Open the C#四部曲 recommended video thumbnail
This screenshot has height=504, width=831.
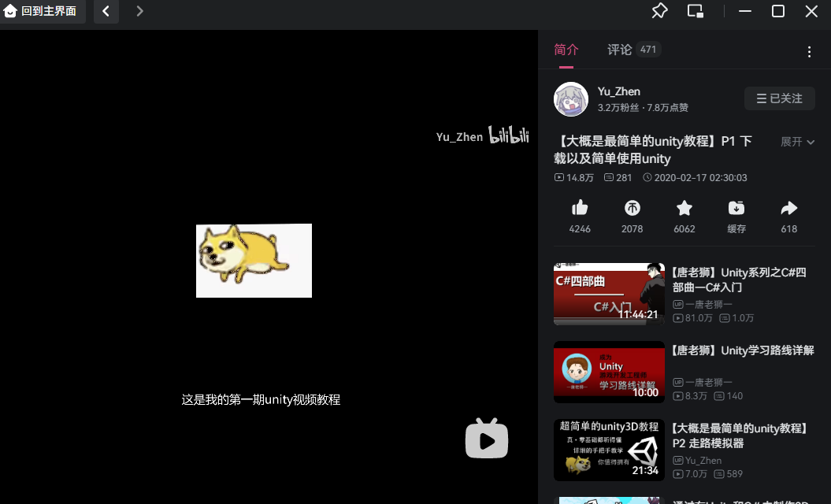pos(609,293)
